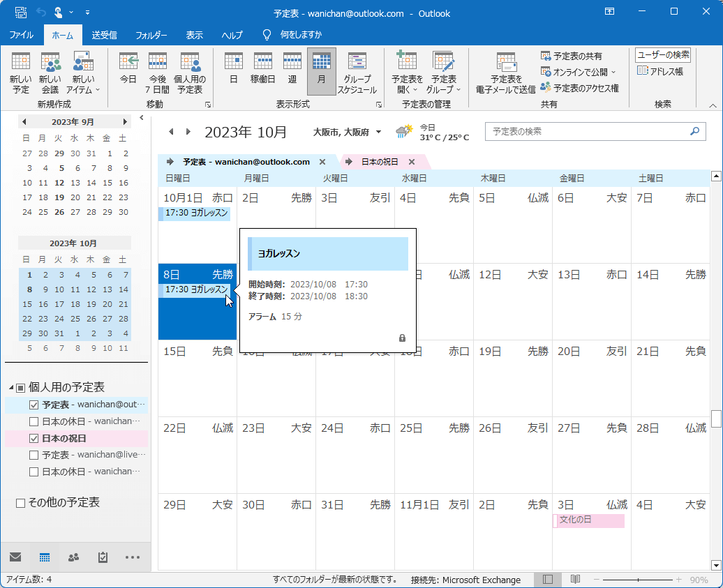Click 予定表の共有 (share calendar)
Screen dimensions: 723x588
572,56
